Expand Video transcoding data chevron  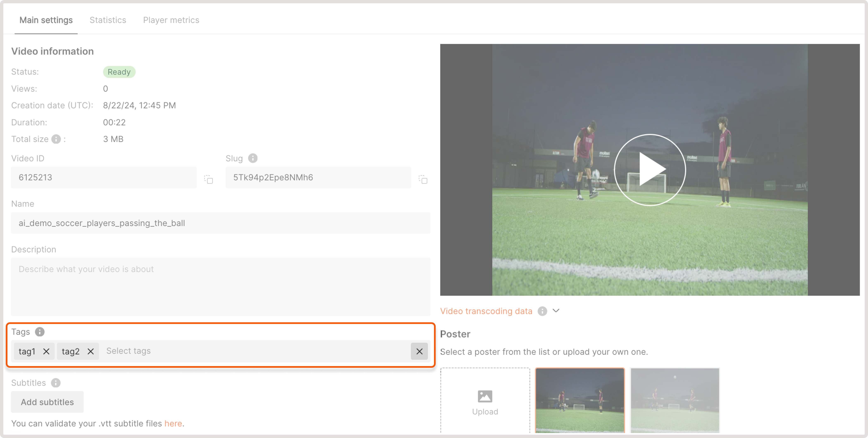click(556, 311)
